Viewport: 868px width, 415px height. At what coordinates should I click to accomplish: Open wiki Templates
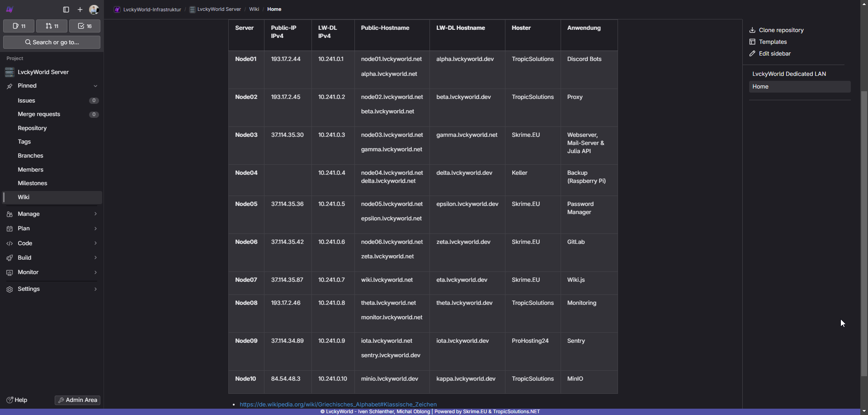coord(773,42)
